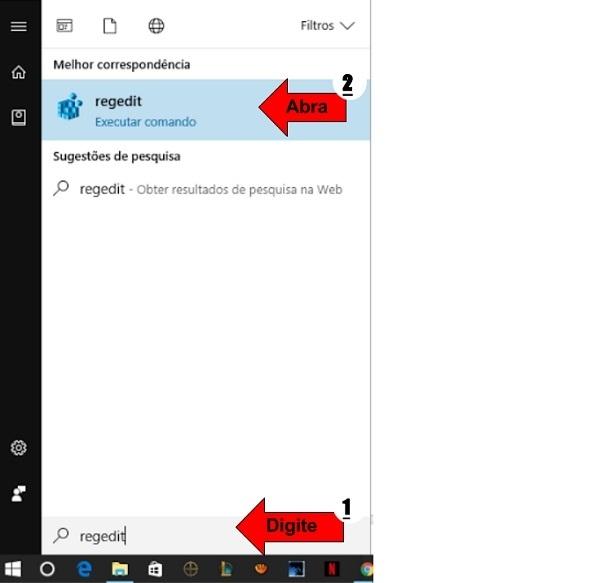
Task: Go to Home in search sidebar
Action: tap(18, 72)
